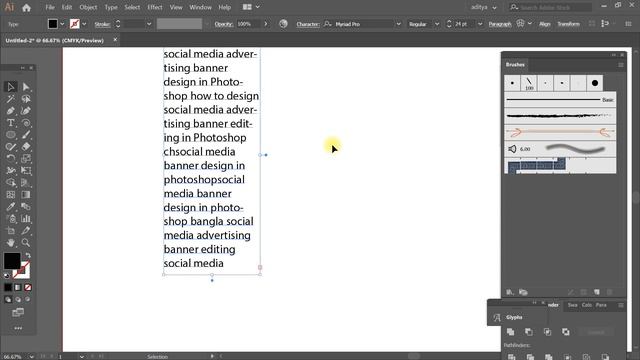
Task: Click the Change Screen Mode icon
Action: pyautogui.click(x=18, y=313)
